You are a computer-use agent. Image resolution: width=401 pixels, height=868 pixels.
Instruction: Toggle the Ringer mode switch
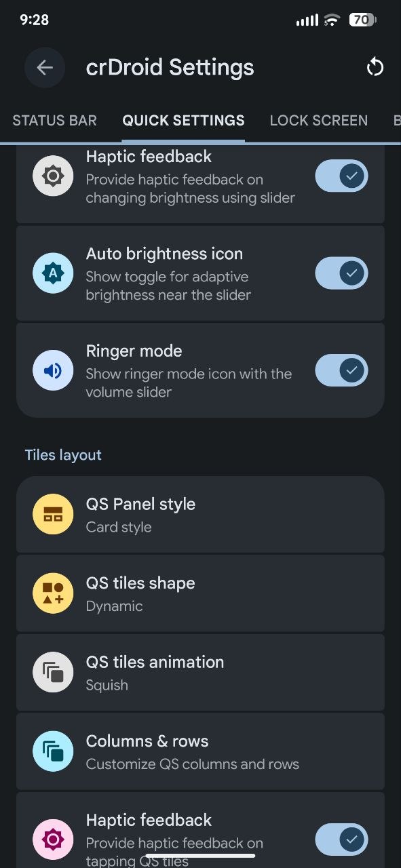[341, 370]
